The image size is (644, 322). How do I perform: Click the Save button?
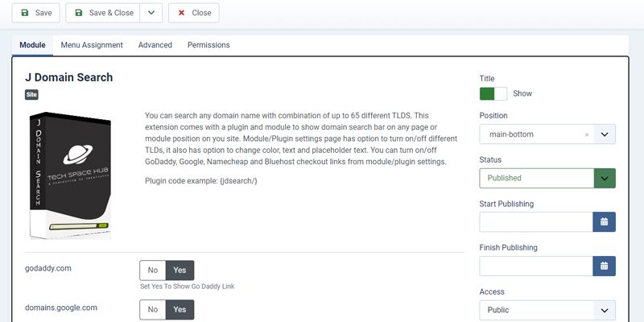(x=35, y=13)
